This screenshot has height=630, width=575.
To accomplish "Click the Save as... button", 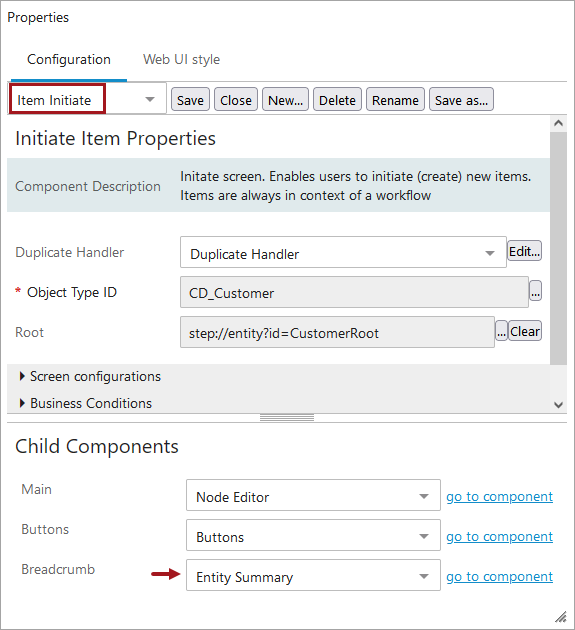I will pos(461,100).
